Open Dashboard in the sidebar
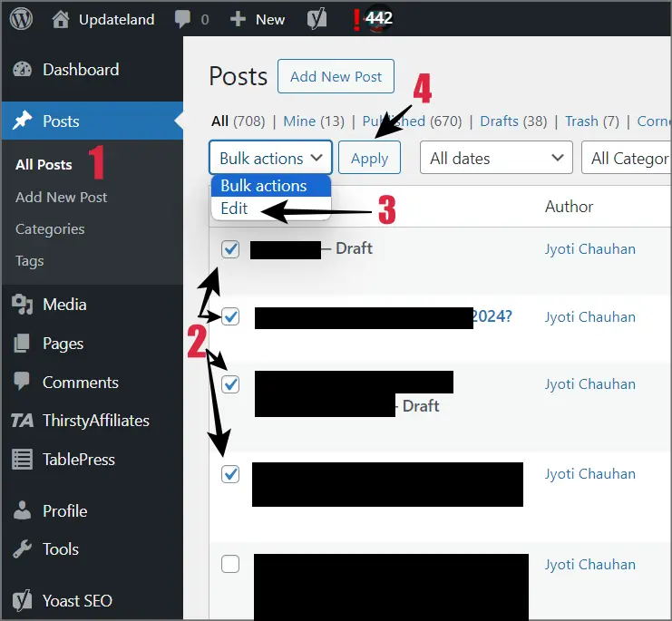This screenshot has height=621, width=672. point(81,70)
